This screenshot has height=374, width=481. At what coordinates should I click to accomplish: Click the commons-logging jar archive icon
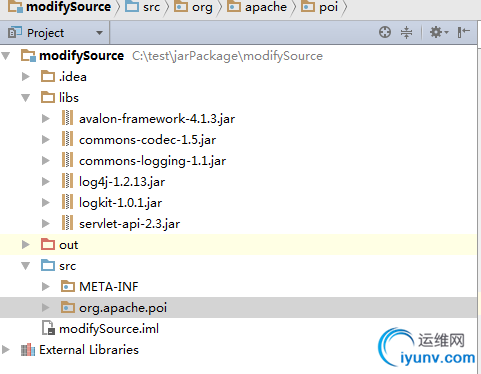67,160
